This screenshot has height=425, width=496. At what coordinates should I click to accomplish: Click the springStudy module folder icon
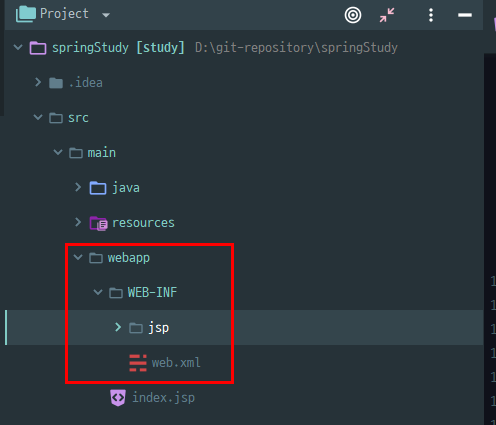point(38,48)
